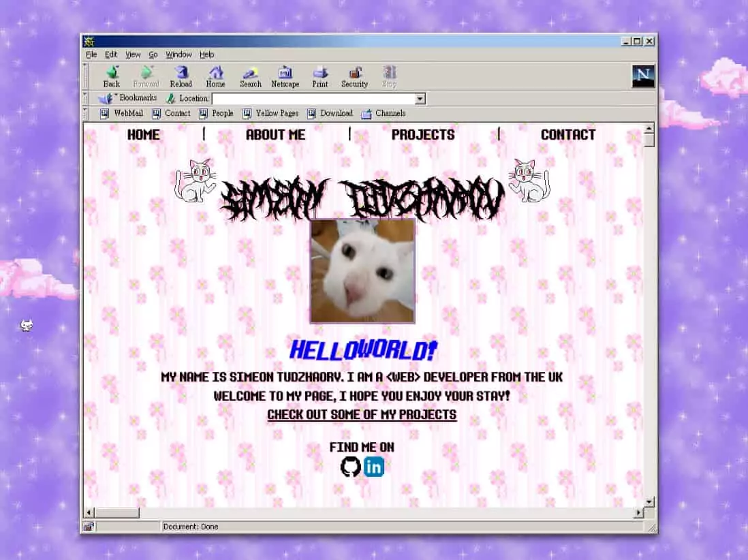Image resolution: width=748 pixels, height=560 pixels.
Task: Click the Back toolbar icon
Action: point(111,76)
